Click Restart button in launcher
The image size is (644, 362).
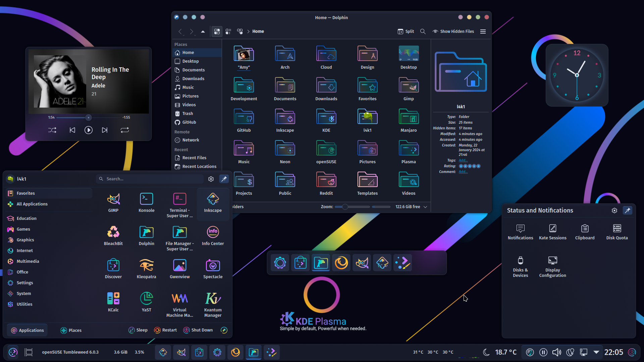click(x=165, y=330)
